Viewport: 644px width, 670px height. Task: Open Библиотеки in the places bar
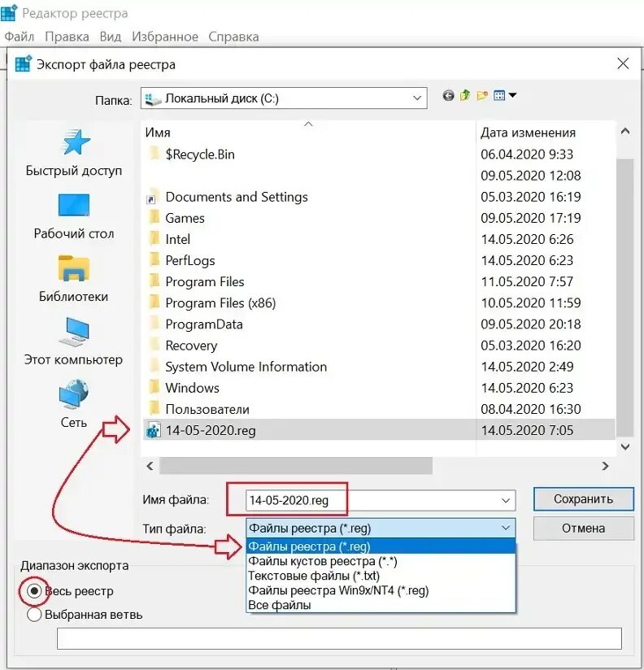[x=74, y=279]
